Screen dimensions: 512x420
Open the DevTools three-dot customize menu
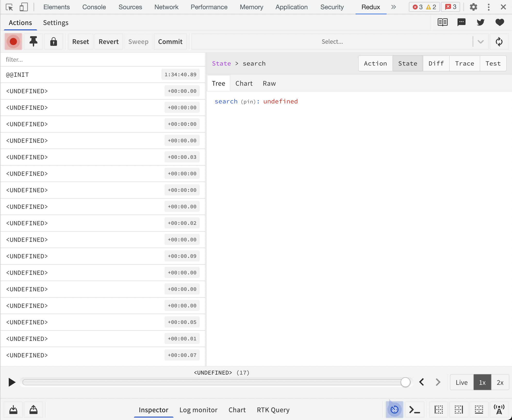click(x=488, y=7)
